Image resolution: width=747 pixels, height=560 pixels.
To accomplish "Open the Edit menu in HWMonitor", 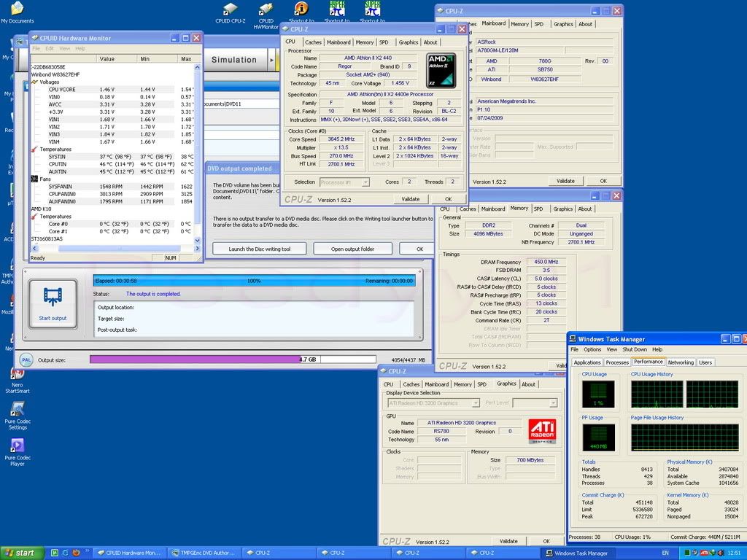I will 50,49.
